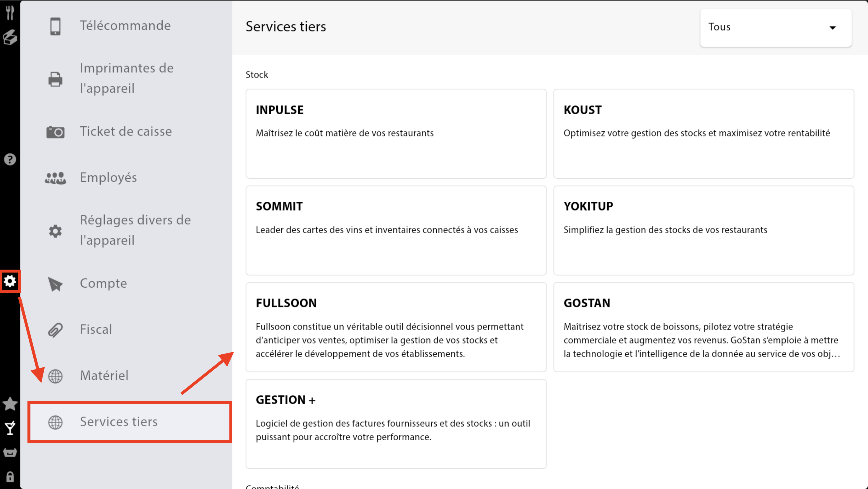Viewport: 868px width, 489px height.
Task: Click the settings gear in black sidebar
Action: click(10, 281)
